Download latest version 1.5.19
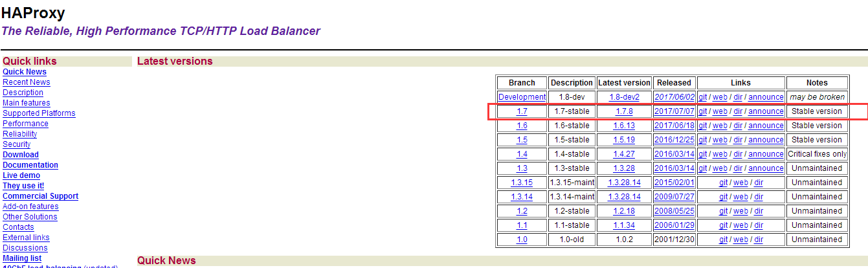 (624, 140)
